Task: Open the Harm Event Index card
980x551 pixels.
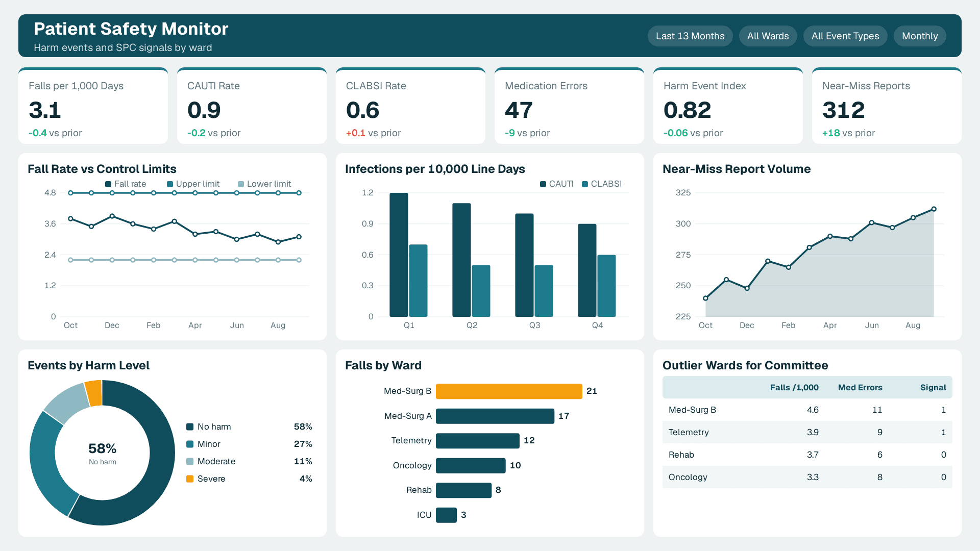Action: [x=728, y=106]
